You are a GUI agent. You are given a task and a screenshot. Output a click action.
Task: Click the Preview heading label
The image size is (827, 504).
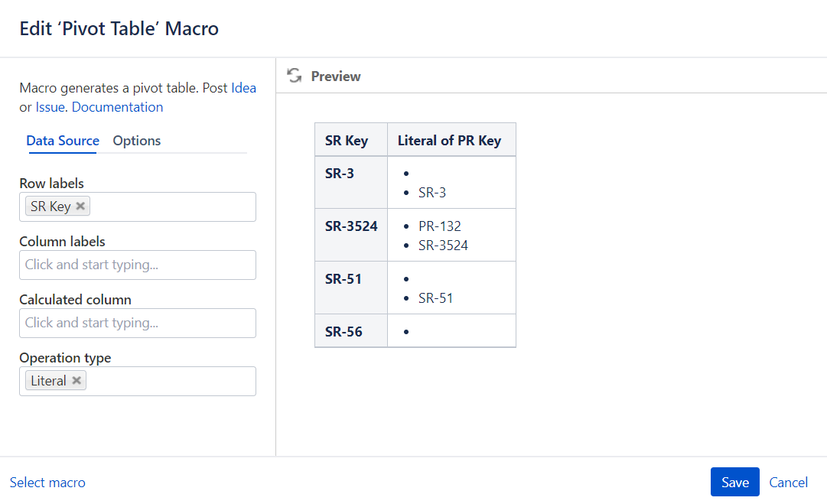tap(334, 76)
